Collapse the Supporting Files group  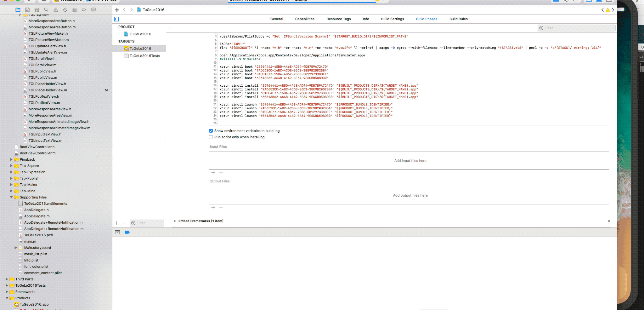click(x=11, y=197)
